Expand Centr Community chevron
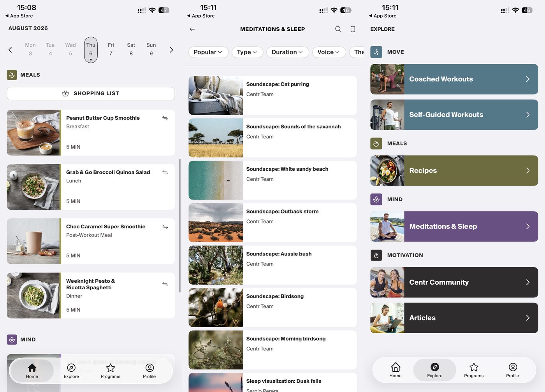Image resolution: width=545 pixels, height=392 pixels. click(x=528, y=282)
